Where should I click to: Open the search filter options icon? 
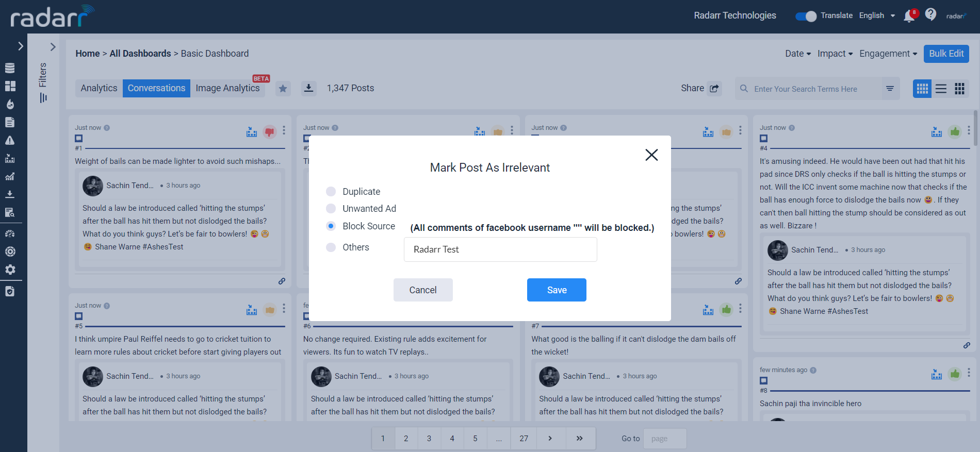(890, 89)
